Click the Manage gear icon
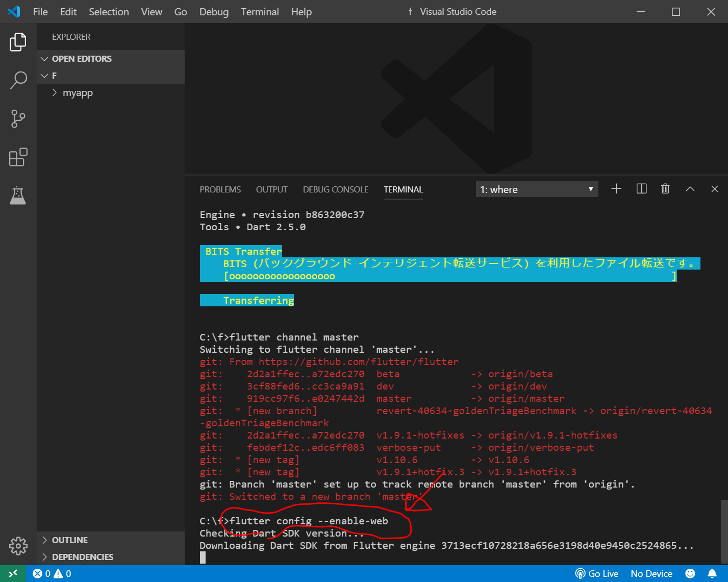This screenshot has height=582, width=728. click(18, 546)
